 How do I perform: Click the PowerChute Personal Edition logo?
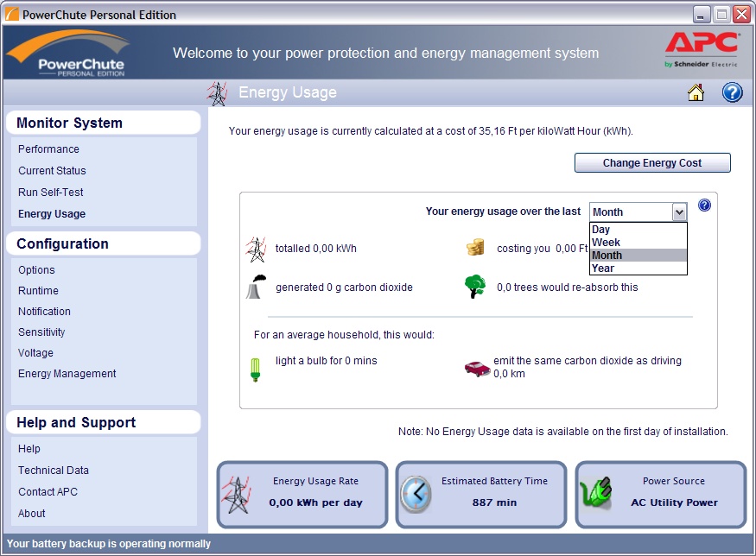click(x=69, y=54)
